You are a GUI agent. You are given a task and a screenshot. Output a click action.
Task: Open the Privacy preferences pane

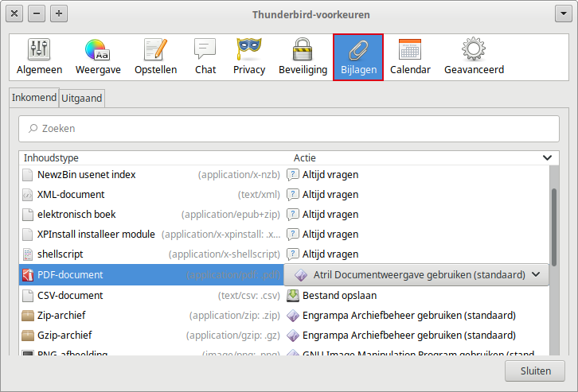tap(249, 57)
